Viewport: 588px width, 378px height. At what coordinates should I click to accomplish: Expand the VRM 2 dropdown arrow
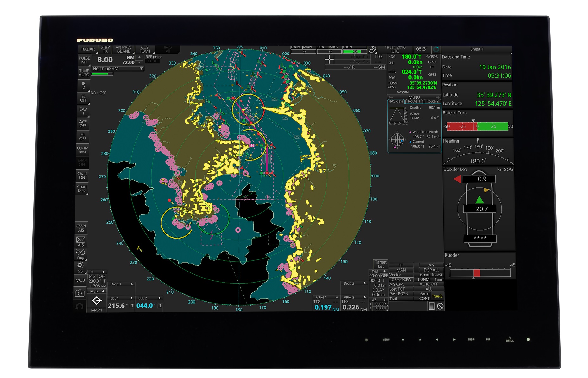(x=364, y=297)
